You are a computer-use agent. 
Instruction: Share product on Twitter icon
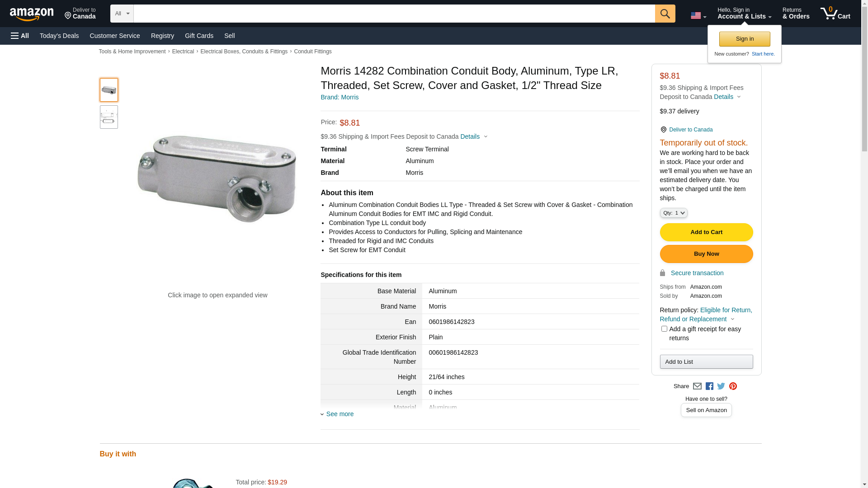(721, 386)
